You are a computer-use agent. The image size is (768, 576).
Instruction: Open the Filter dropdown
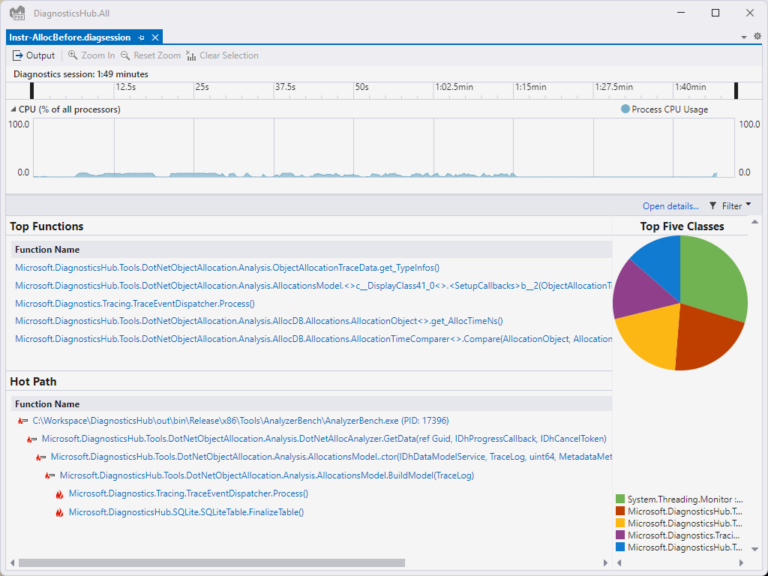[730, 206]
